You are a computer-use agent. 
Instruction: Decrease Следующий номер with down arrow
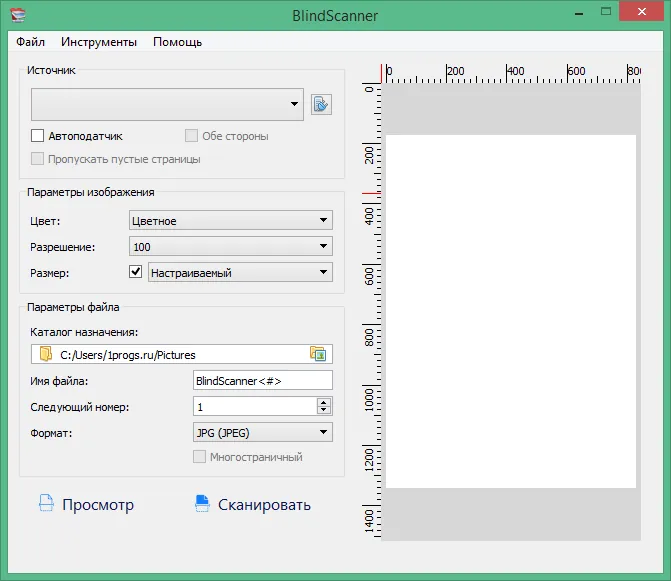coord(324,410)
